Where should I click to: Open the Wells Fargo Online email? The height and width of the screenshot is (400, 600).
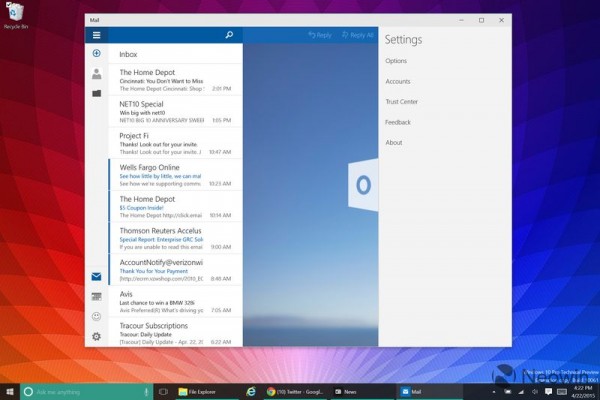(175, 175)
